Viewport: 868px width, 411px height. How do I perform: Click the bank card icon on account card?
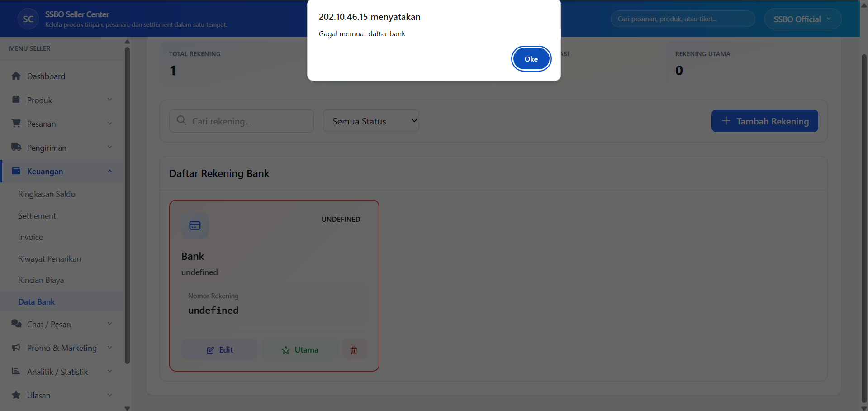[195, 225]
